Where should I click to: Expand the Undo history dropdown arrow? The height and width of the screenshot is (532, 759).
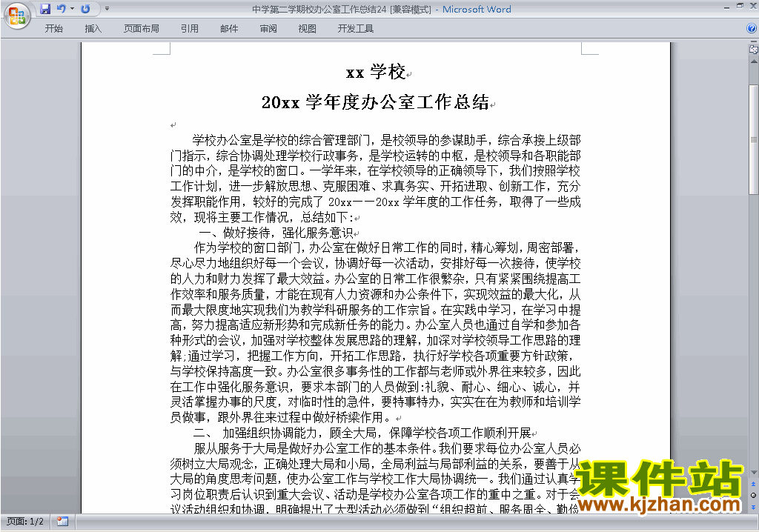point(72,9)
